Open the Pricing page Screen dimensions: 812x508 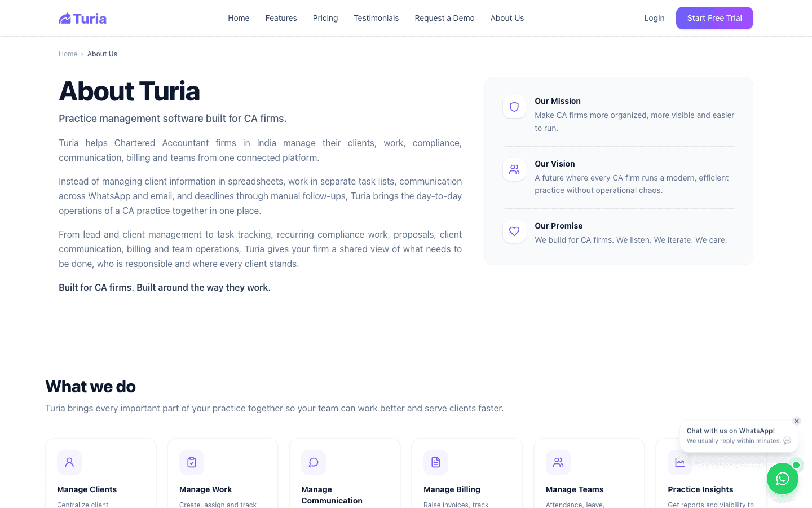tap(325, 18)
